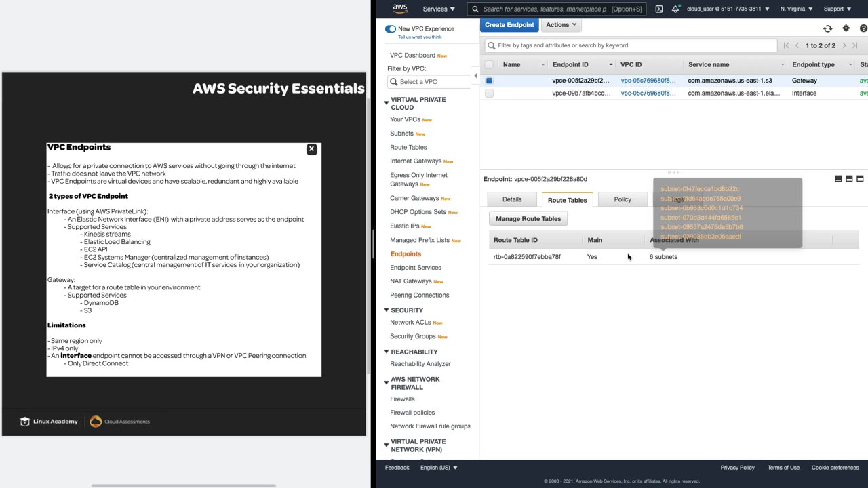Refresh the endpoints list
Screen dimensions: 868x488
pyautogui.click(x=827, y=28)
